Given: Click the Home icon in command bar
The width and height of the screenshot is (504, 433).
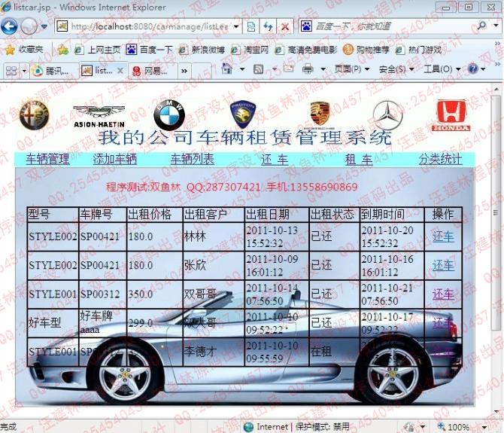Looking at the screenshot, I should (227, 69).
